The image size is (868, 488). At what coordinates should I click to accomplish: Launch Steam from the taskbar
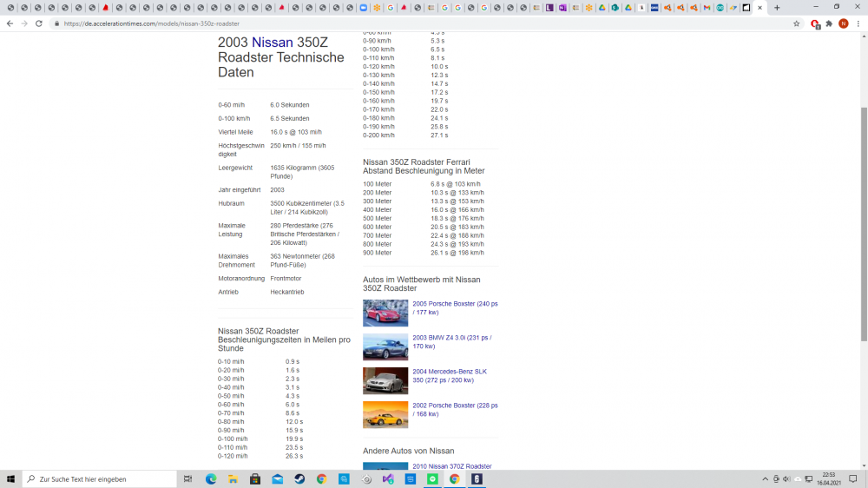(x=299, y=479)
